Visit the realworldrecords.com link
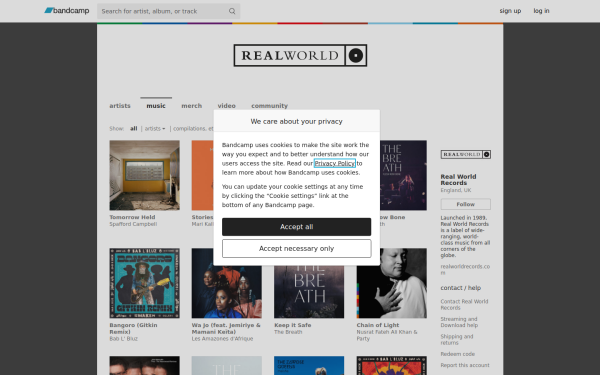This screenshot has width=600, height=375. click(465, 269)
